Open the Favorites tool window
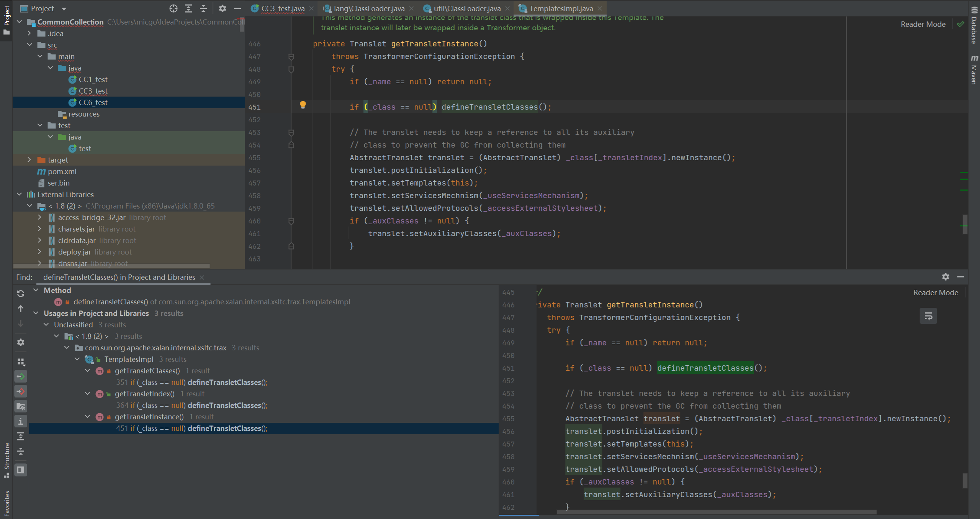Viewport: 980px width, 519px height. (7, 503)
